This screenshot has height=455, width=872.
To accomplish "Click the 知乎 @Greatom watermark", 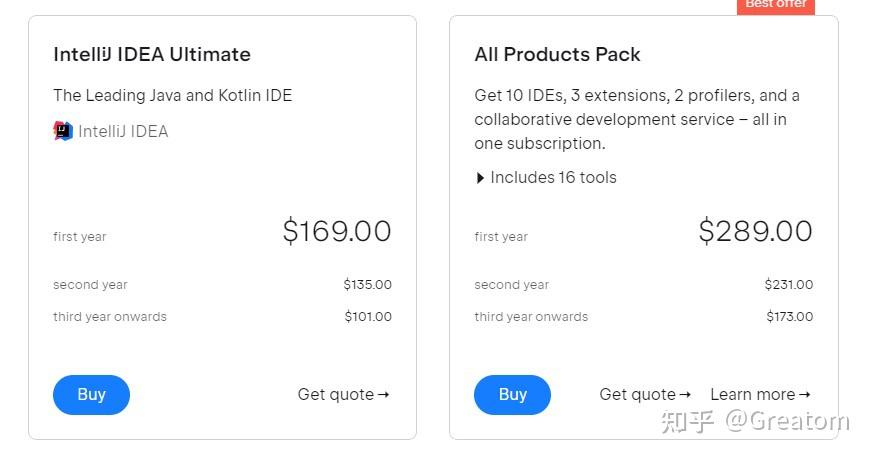I will (x=754, y=421).
